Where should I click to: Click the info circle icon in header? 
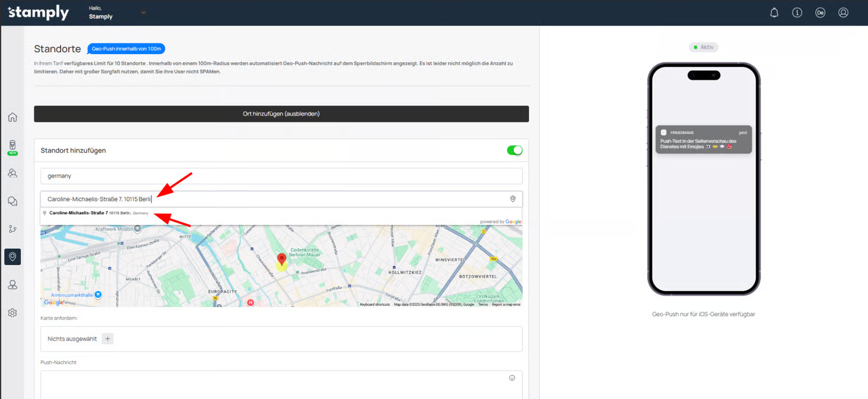pos(797,13)
